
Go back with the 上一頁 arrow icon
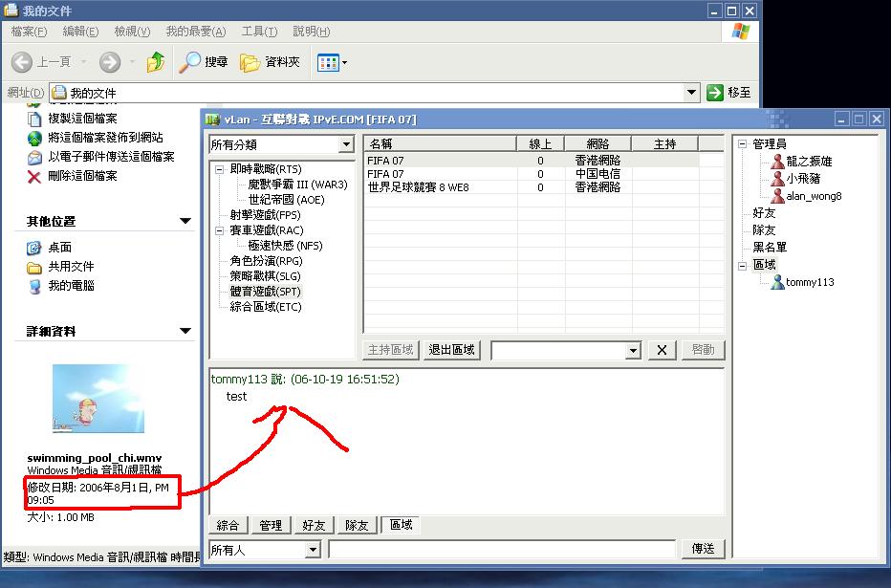pyautogui.click(x=22, y=62)
